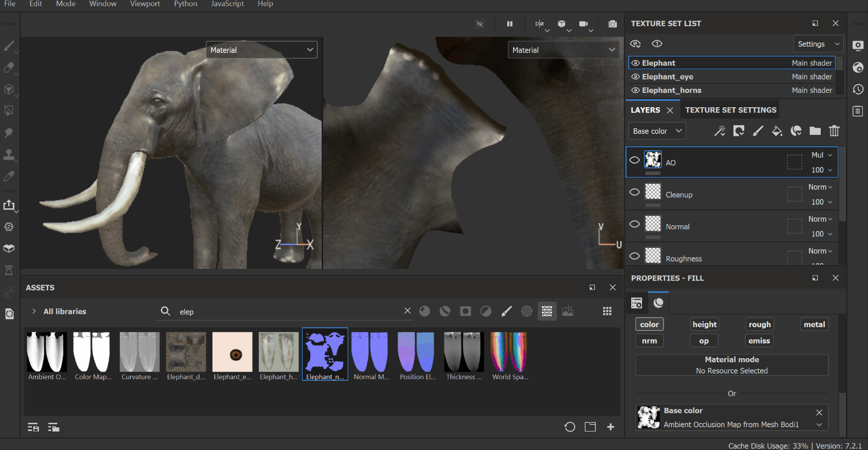This screenshot has height=450, width=868.
Task: Add a smart material layer
Action: [796, 131]
